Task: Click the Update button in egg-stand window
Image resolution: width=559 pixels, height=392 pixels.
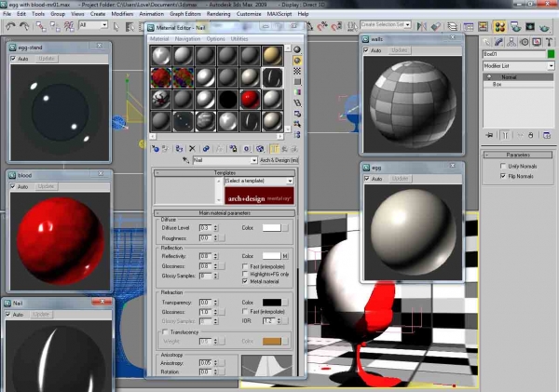Action: [x=47, y=59]
